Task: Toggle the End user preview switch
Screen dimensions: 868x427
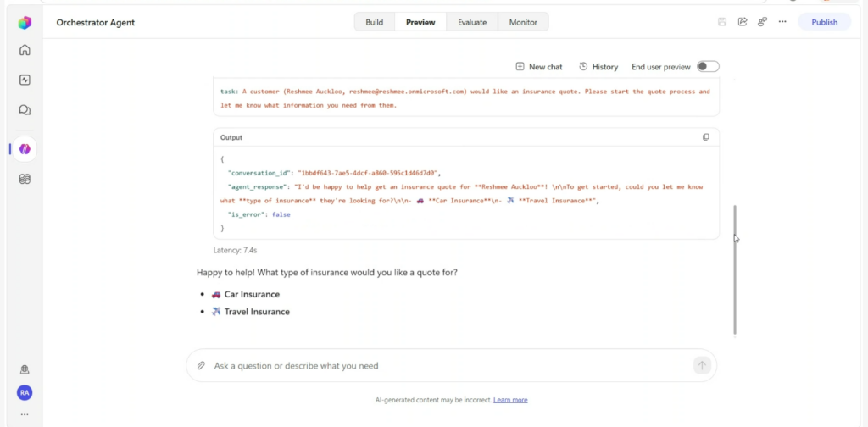Action: (708, 67)
